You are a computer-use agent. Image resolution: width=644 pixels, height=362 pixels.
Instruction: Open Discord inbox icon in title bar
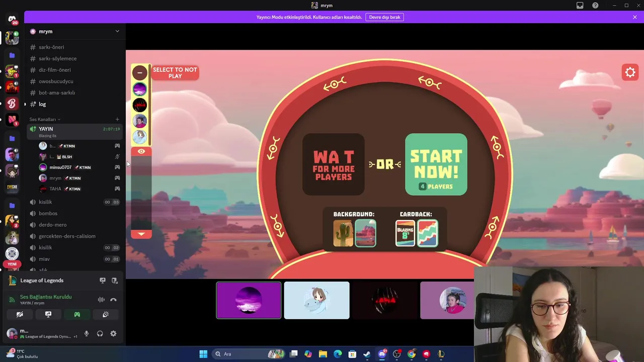(x=580, y=6)
